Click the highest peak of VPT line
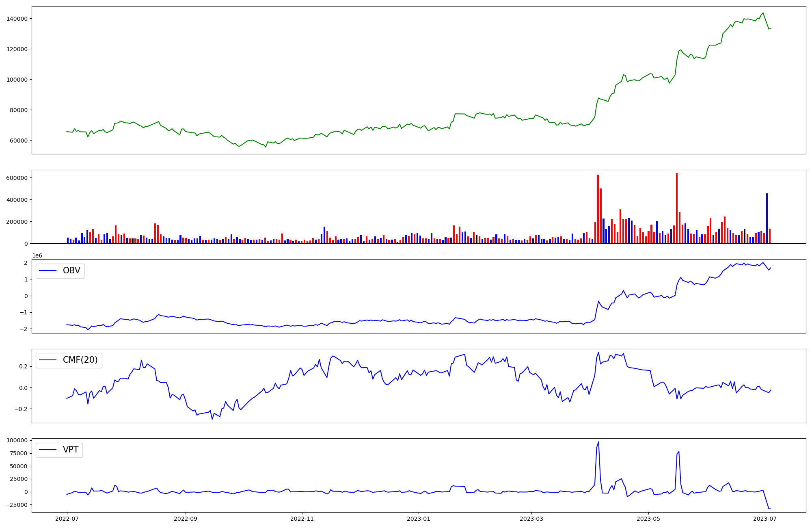Screen dimensions: 812x528 tap(598, 442)
